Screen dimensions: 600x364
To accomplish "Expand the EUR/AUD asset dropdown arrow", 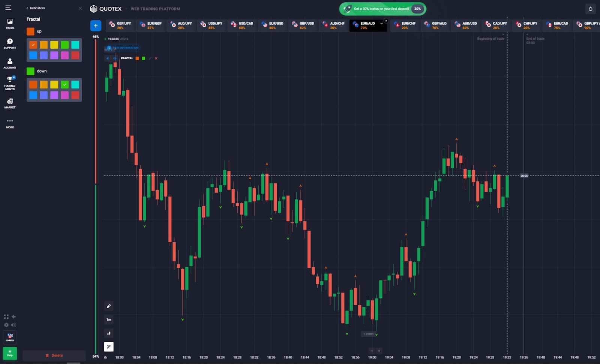I will pyautogui.click(x=381, y=24).
